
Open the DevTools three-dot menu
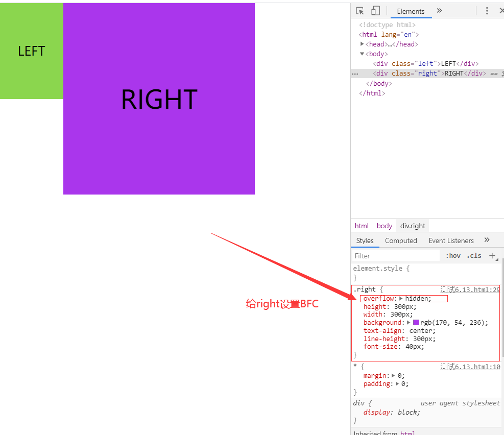click(x=487, y=11)
